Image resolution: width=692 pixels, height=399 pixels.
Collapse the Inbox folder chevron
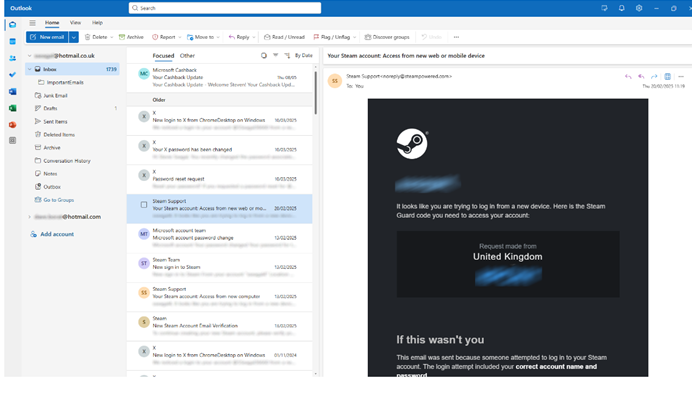(x=30, y=69)
